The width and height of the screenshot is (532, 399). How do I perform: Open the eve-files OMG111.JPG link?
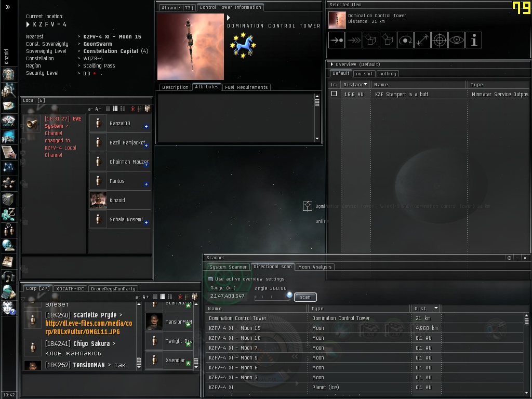88,327
